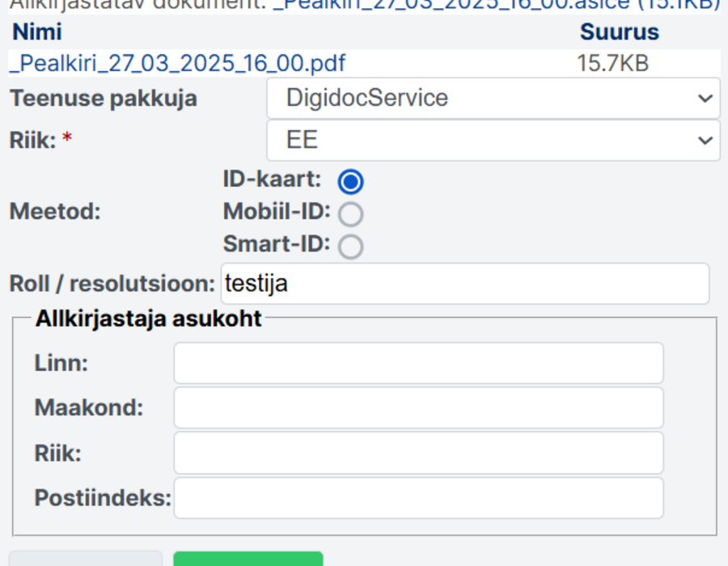This screenshot has height=566, width=728.
Task: Click the green button at the bottom
Action: pyautogui.click(x=248, y=559)
